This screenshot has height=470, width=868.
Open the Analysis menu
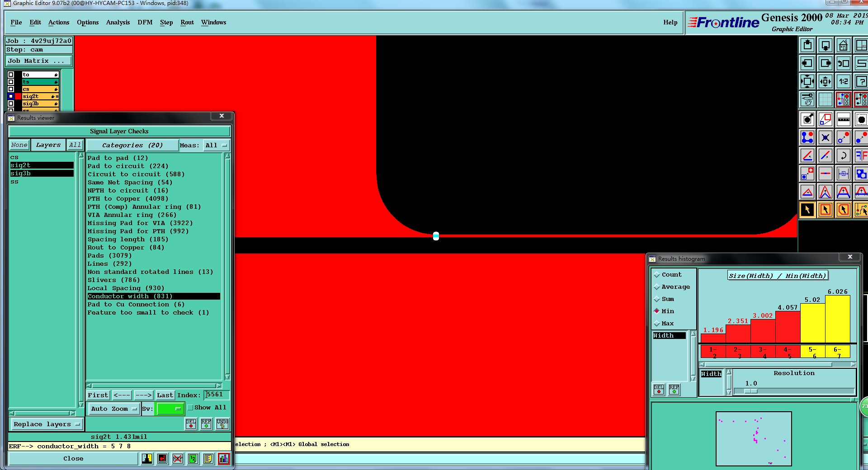click(x=118, y=22)
